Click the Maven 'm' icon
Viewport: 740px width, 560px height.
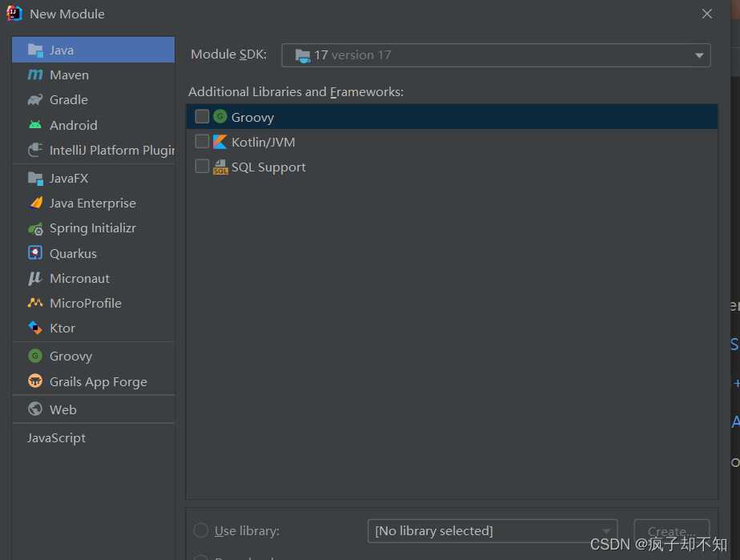(x=35, y=75)
